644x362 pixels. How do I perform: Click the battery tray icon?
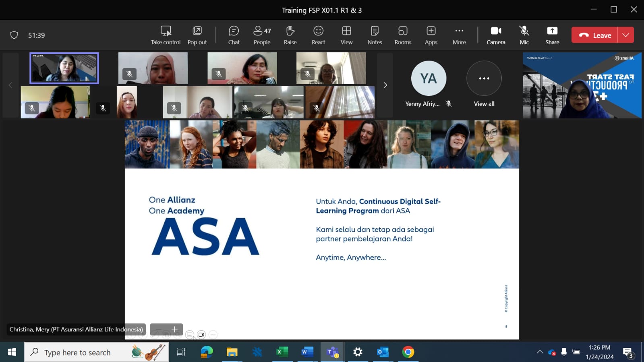(x=576, y=352)
